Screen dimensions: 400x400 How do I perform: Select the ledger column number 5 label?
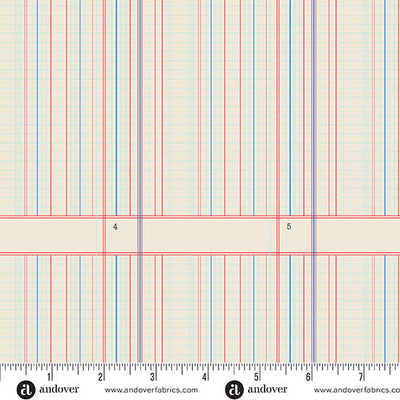[289, 227]
